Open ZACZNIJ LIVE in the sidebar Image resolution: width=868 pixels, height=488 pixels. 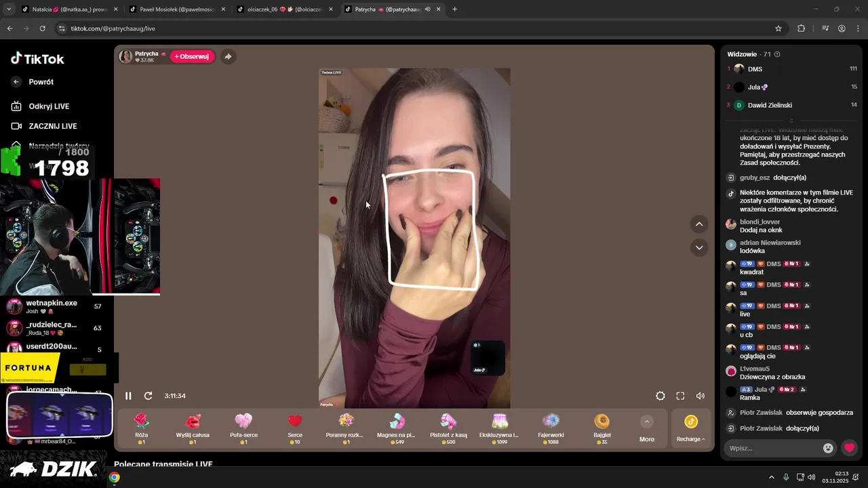[44, 126]
